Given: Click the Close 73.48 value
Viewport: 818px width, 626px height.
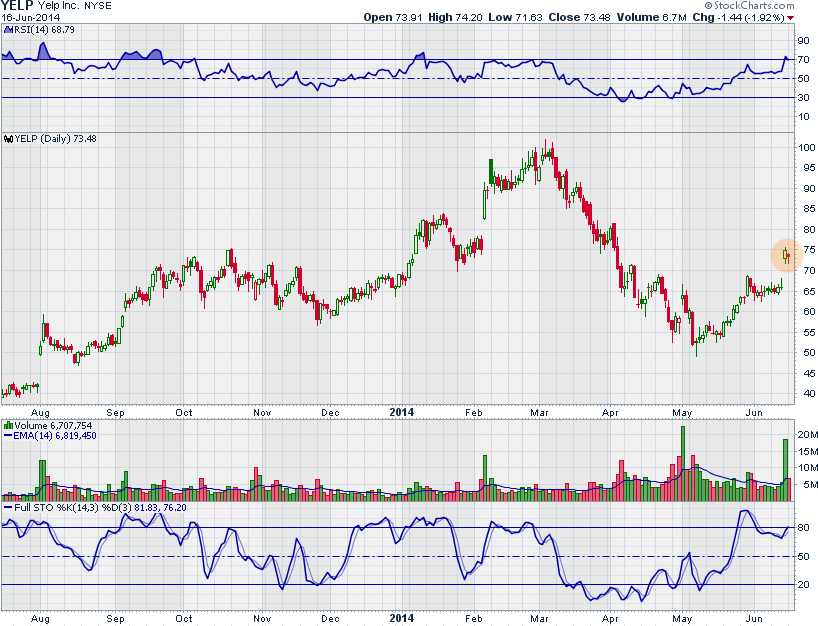Looking at the screenshot, I should 579,17.
